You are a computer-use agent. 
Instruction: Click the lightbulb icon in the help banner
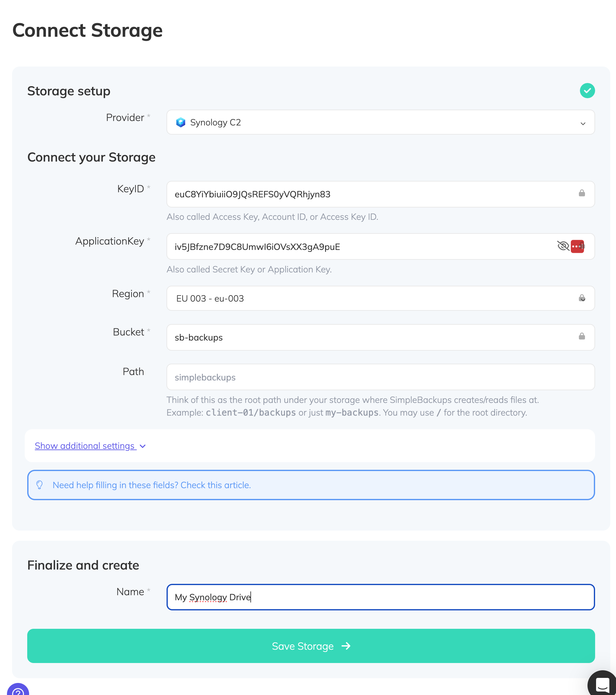pos(40,485)
